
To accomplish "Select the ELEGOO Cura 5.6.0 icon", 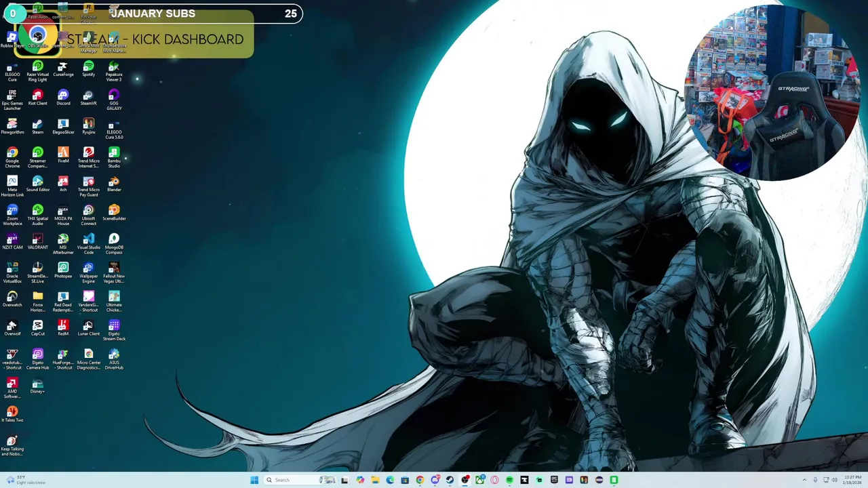I will click(114, 129).
